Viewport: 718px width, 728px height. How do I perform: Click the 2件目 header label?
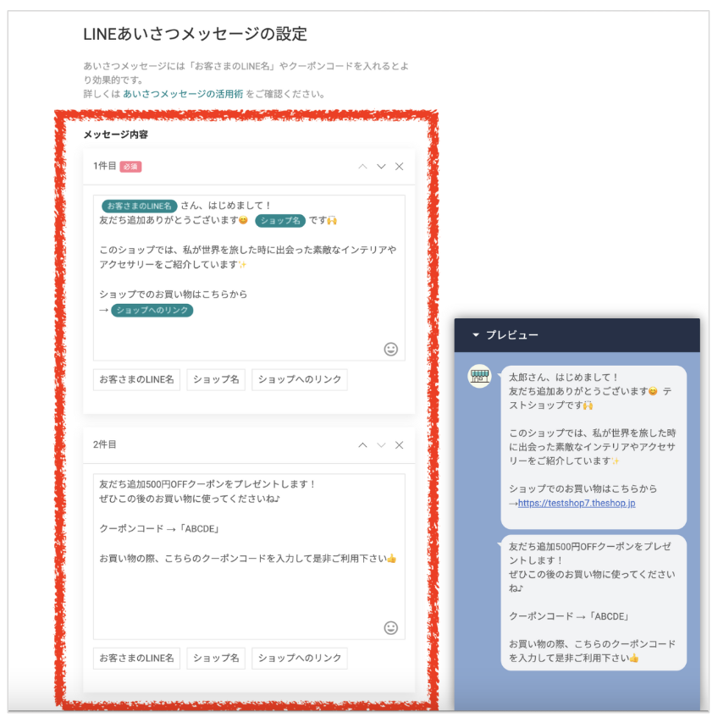(104, 444)
